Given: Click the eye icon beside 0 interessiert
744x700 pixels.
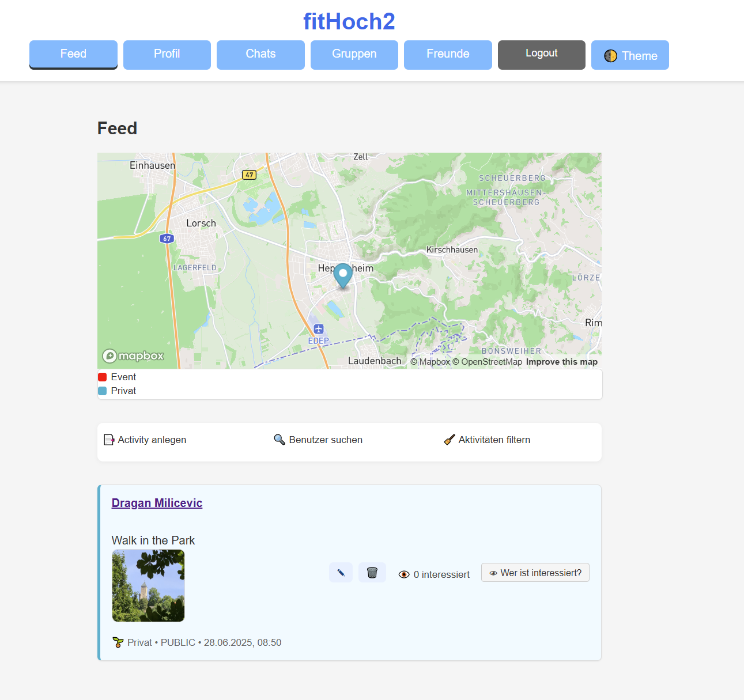Looking at the screenshot, I should coord(404,574).
